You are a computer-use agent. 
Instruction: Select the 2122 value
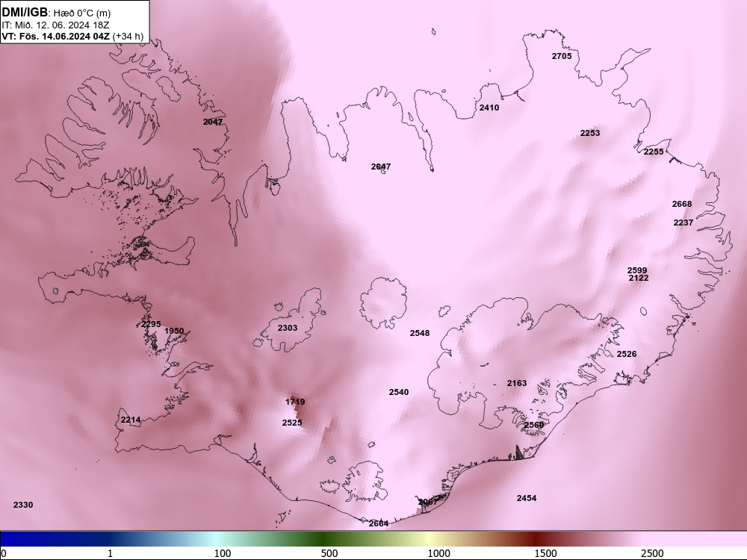tap(639, 278)
